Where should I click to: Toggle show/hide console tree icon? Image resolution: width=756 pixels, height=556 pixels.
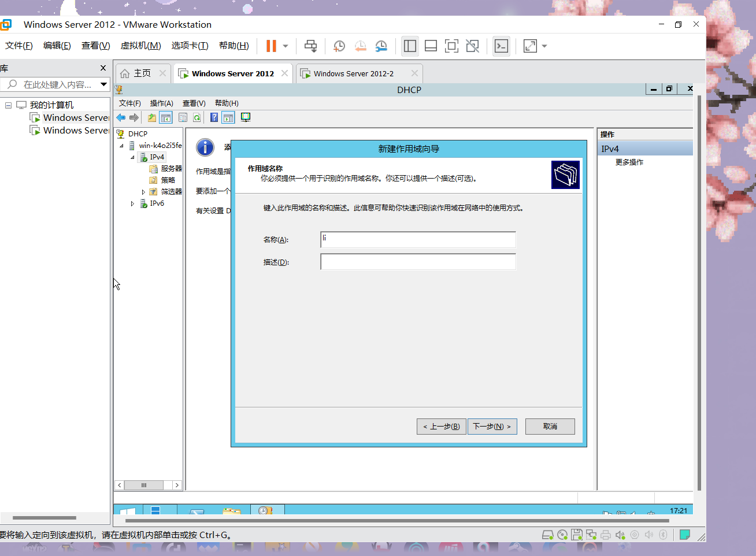[x=166, y=118]
